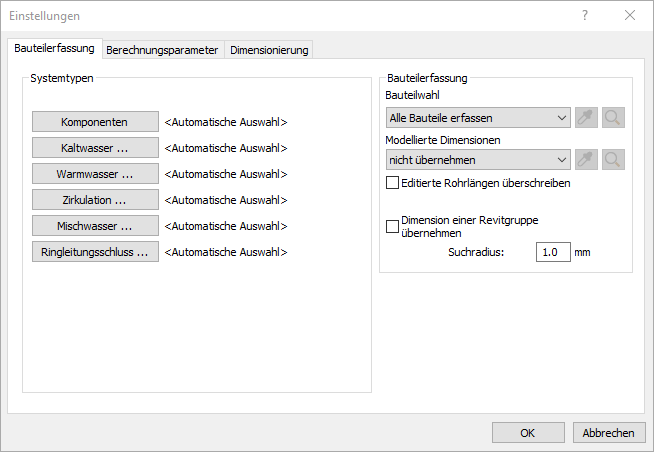Click the Suchradius input field

pos(553,252)
